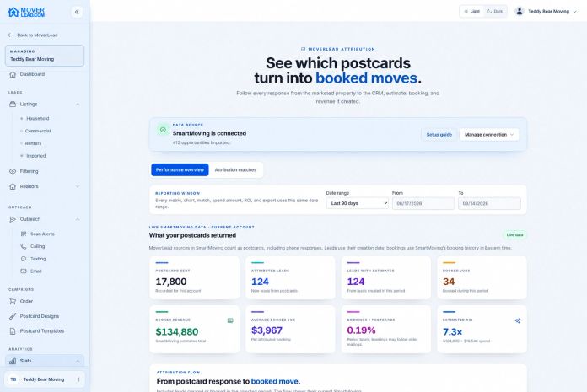Click the Stats bar chart icon

click(x=13, y=361)
